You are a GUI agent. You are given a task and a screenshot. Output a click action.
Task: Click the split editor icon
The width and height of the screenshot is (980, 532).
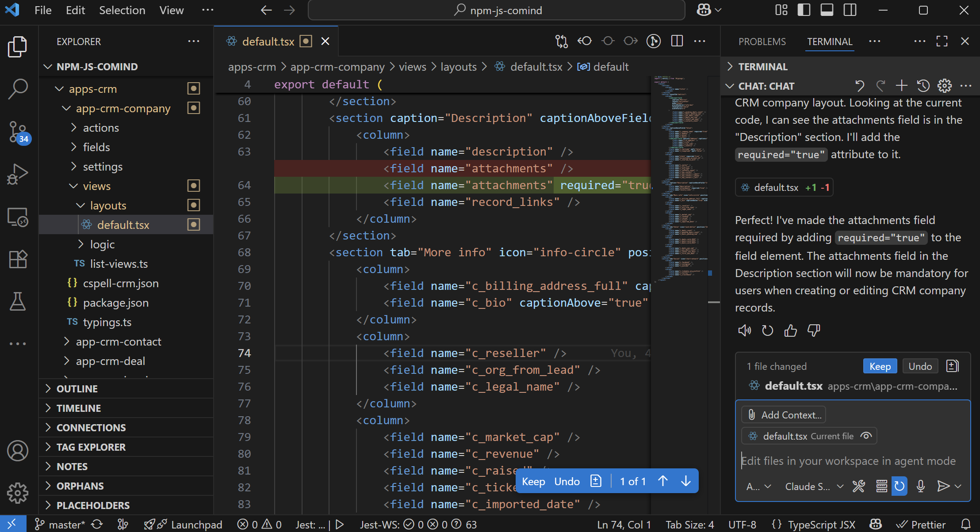(x=677, y=41)
